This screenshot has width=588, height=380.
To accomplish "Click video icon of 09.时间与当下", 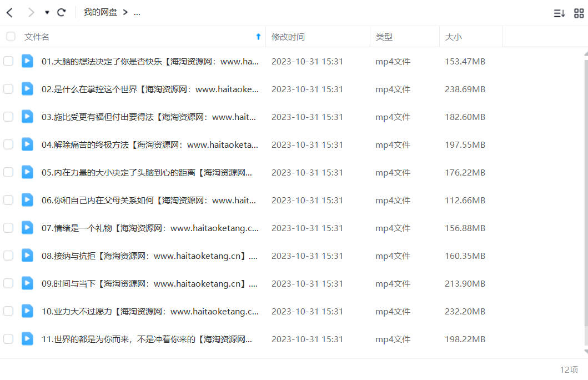I will pyautogui.click(x=27, y=283).
